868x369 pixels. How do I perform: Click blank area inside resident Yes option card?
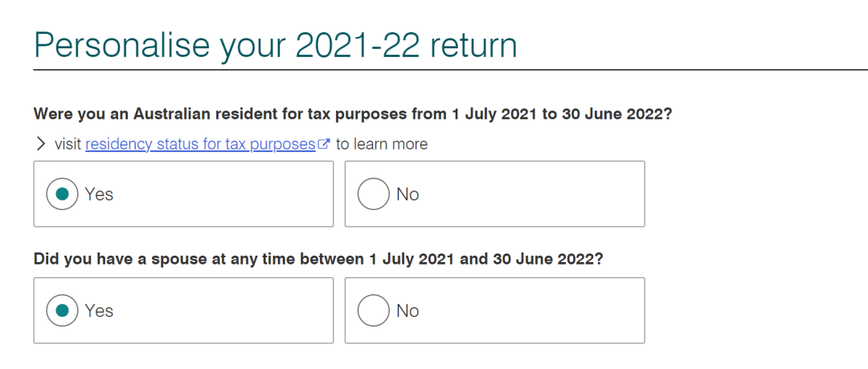coord(222,194)
